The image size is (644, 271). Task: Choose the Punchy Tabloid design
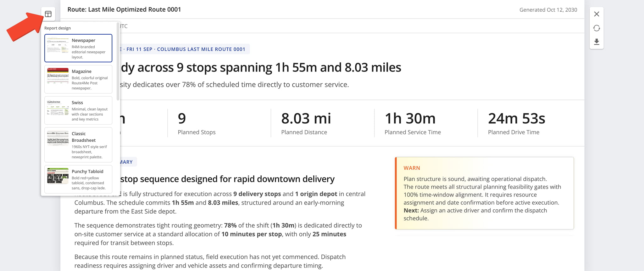pos(78,179)
